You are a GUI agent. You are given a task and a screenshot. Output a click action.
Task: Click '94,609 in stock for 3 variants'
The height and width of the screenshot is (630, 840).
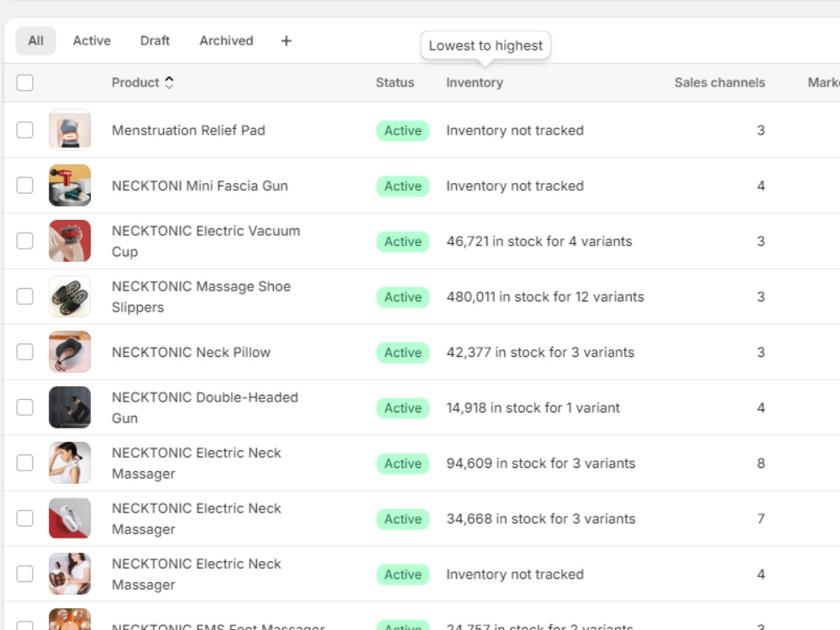coord(541,463)
